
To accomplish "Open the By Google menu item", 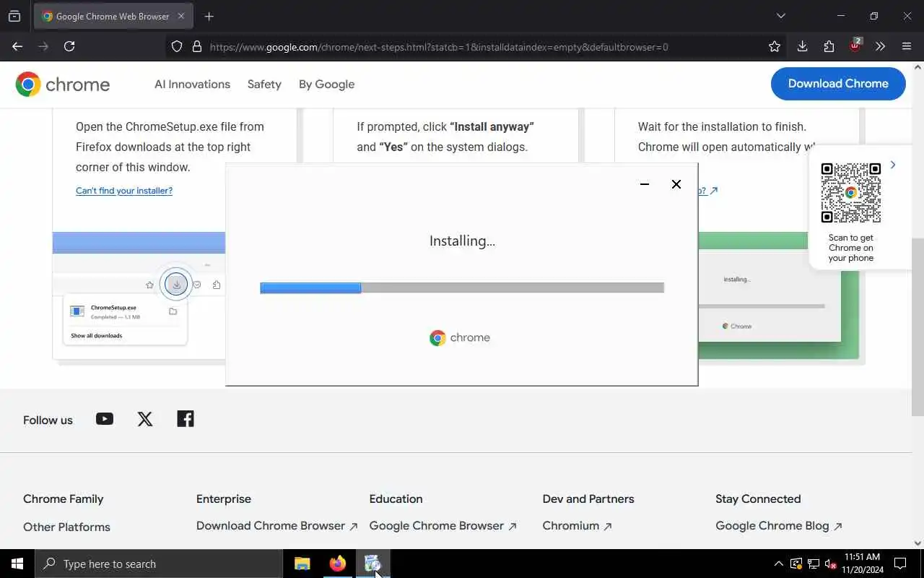I will point(326,84).
